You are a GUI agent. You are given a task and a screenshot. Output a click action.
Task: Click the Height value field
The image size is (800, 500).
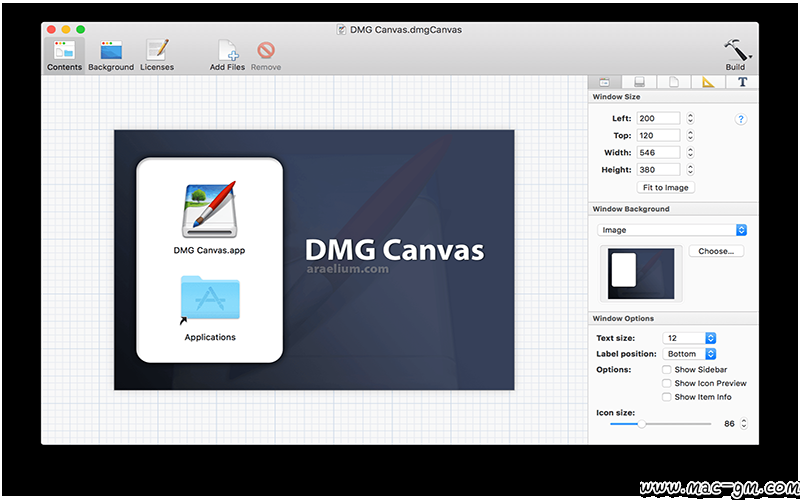point(658,170)
